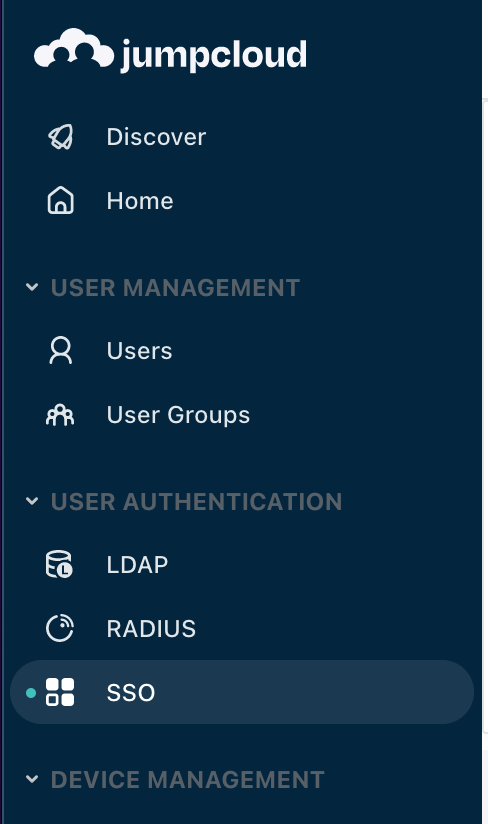Collapse the User Authentication section chevron
488x824 pixels.
coord(32,501)
